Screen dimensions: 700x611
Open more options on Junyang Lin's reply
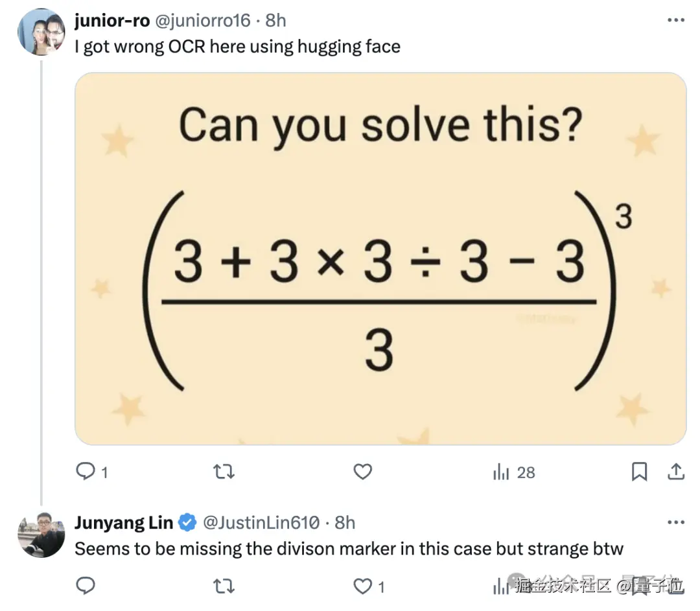tap(675, 522)
